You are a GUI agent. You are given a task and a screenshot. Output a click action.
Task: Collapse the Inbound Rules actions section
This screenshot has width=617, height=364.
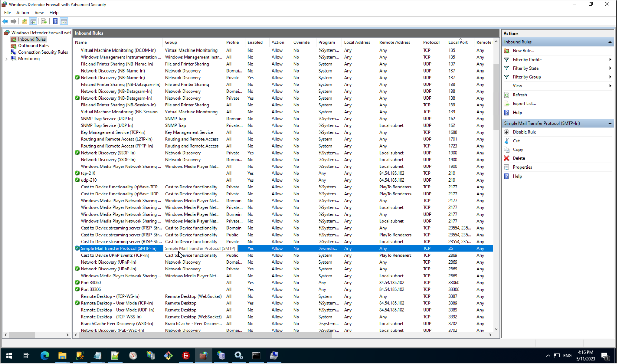click(x=610, y=42)
